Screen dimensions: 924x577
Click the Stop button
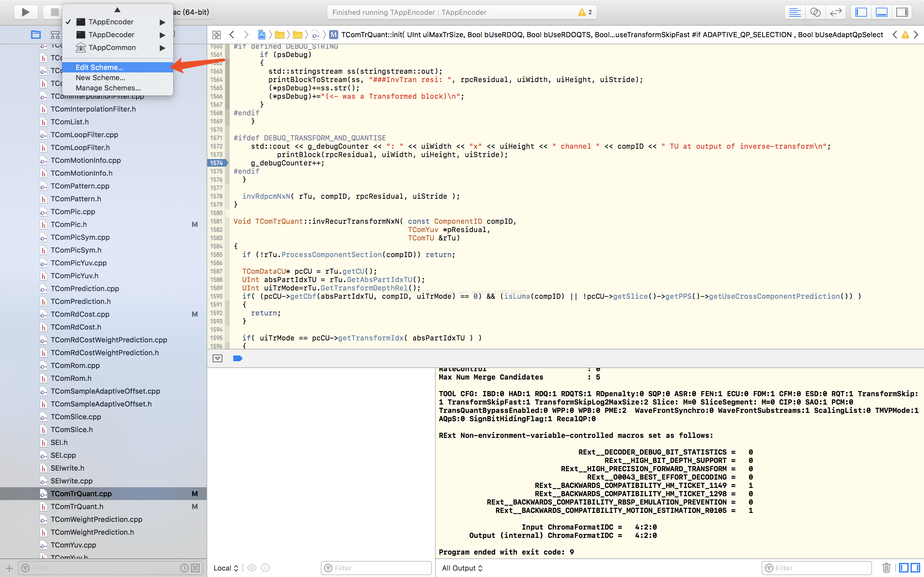54,12
